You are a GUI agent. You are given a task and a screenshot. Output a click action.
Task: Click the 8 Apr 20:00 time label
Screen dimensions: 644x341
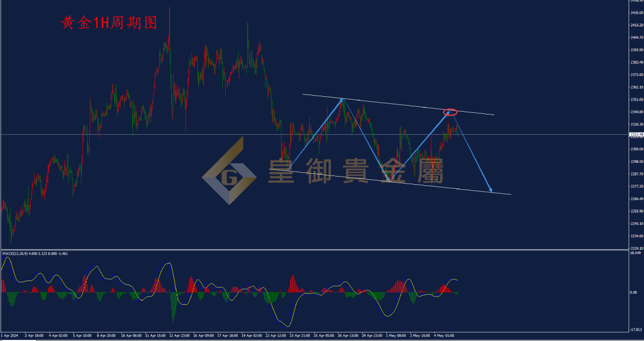[106, 335]
